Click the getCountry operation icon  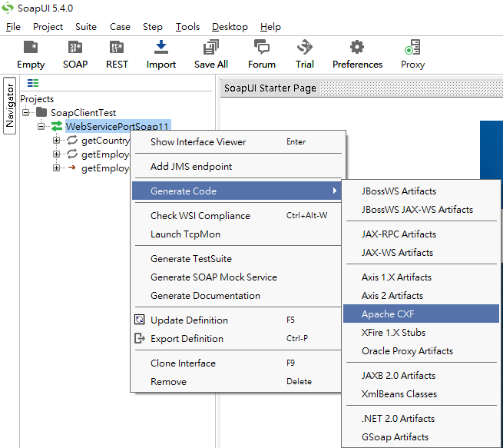72,140
